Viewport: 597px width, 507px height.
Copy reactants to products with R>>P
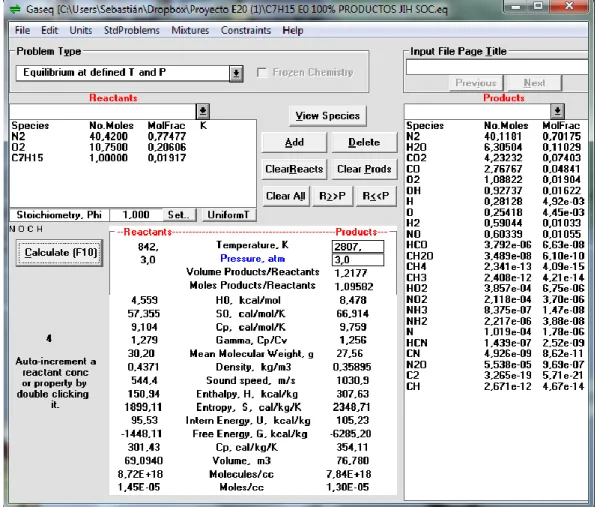(332, 196)
